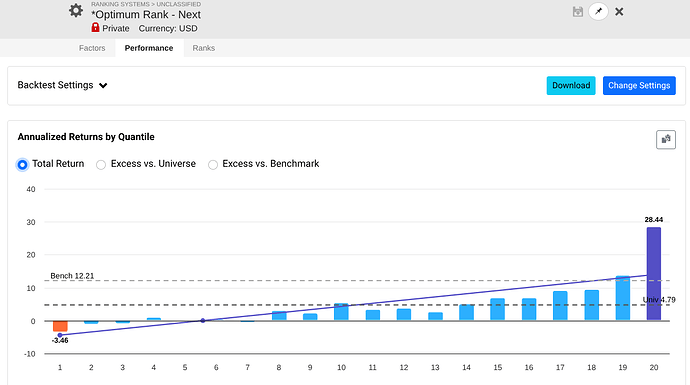The image size is (690, 385).
Task: Click the chart export icon
Action: (666, 139)
